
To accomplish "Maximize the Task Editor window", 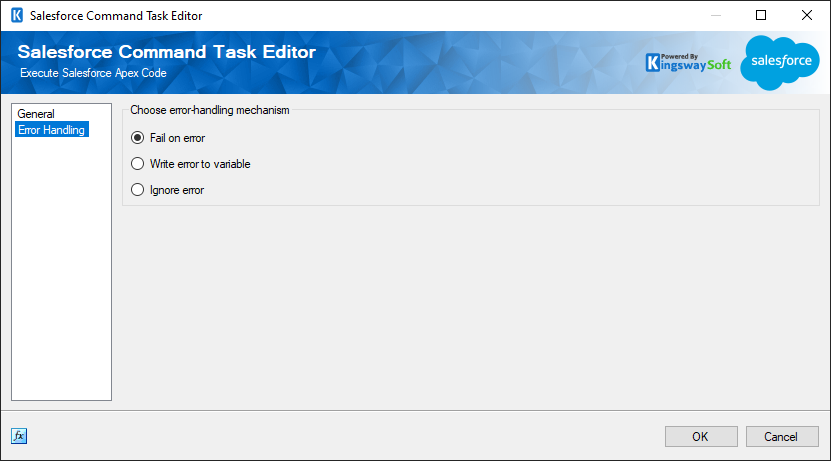I will pos(761,15).
